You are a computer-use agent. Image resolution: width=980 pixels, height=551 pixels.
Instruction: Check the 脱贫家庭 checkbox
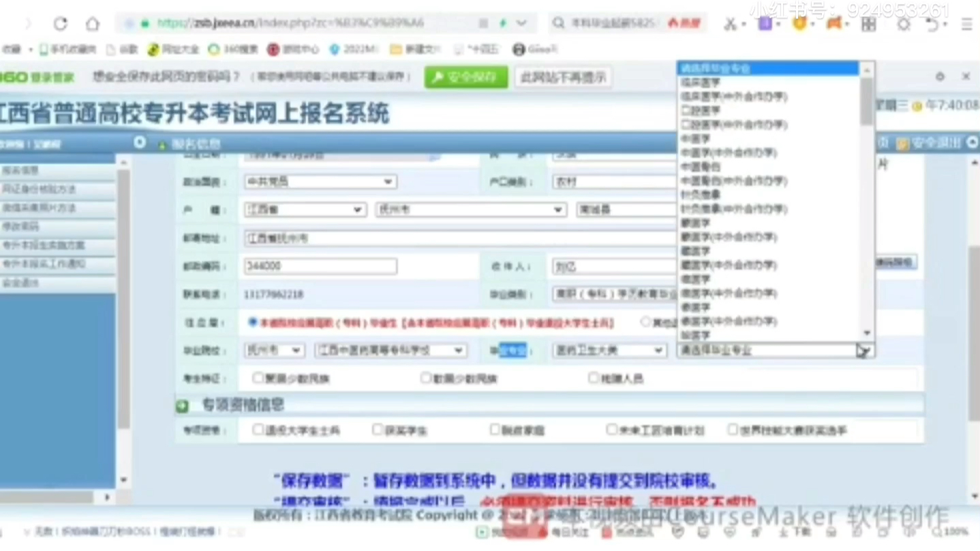pos(495,430)
